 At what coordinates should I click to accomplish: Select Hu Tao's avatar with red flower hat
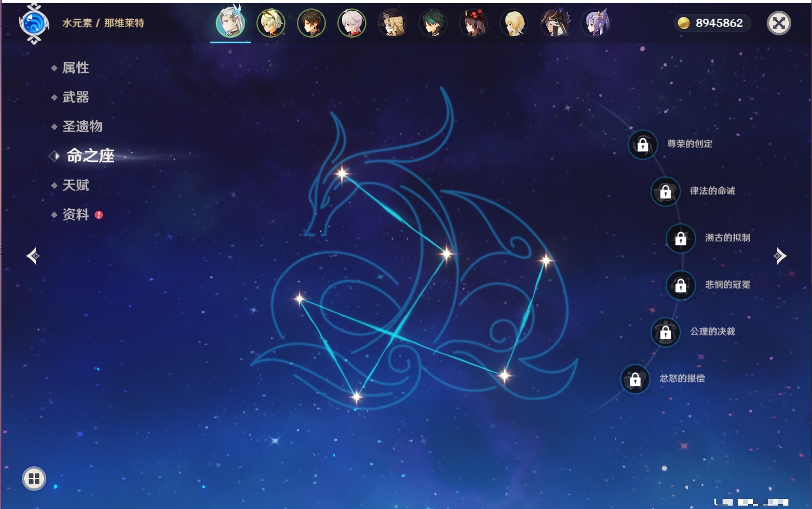pos(473,23)
